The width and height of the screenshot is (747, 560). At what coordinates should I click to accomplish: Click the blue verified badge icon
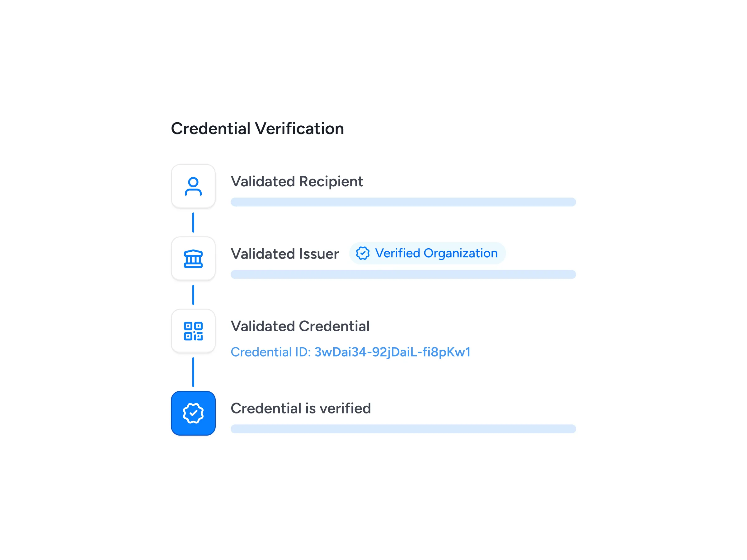coord(193,413)
